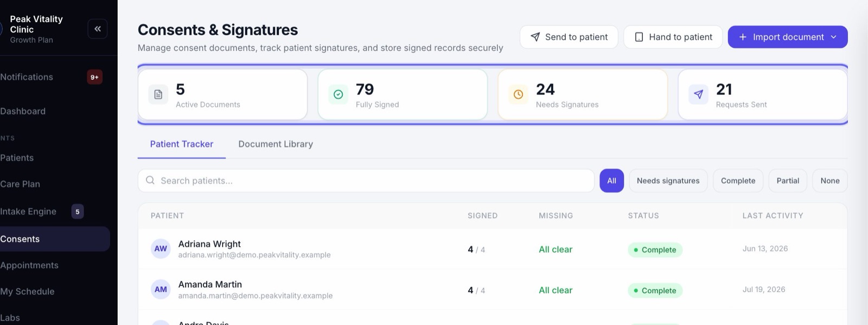Click the Intake Engine count badge
This screenshot has height=325, width=868.
pyautogui.click(x=78, y=212)
